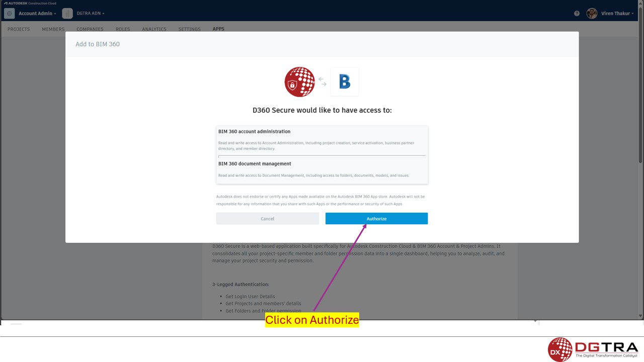Screen dimensions: 644x362
Task: Switch to the Members tab
Action: point(53,29)
